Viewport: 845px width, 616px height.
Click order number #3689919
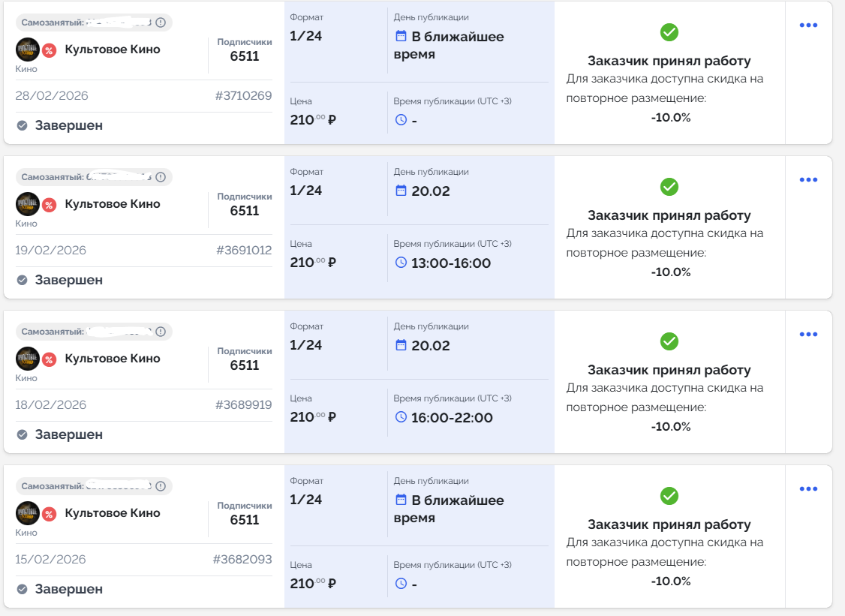point(243,405)
